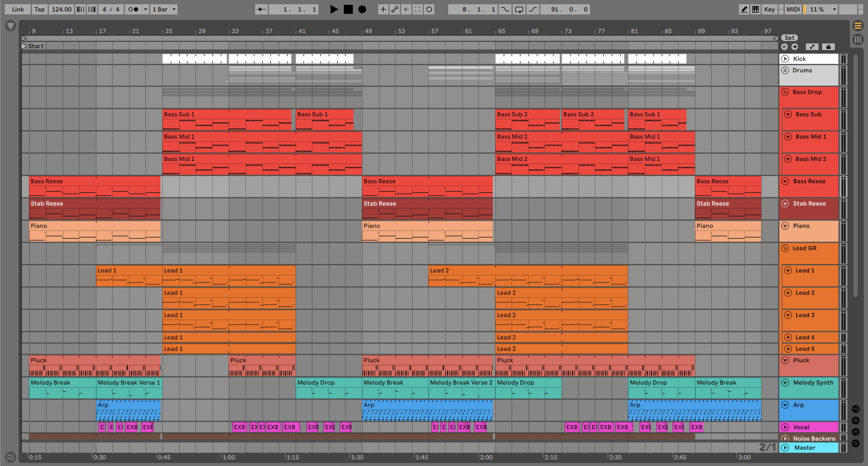Click the Lock Envelopes padlock icon
868x466 pixels.
(x=828, y=47)
